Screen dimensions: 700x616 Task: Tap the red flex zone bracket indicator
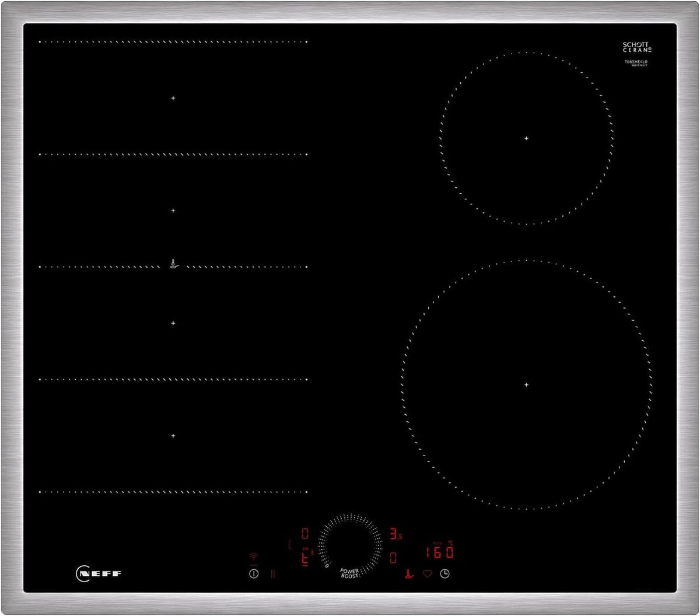290,544
